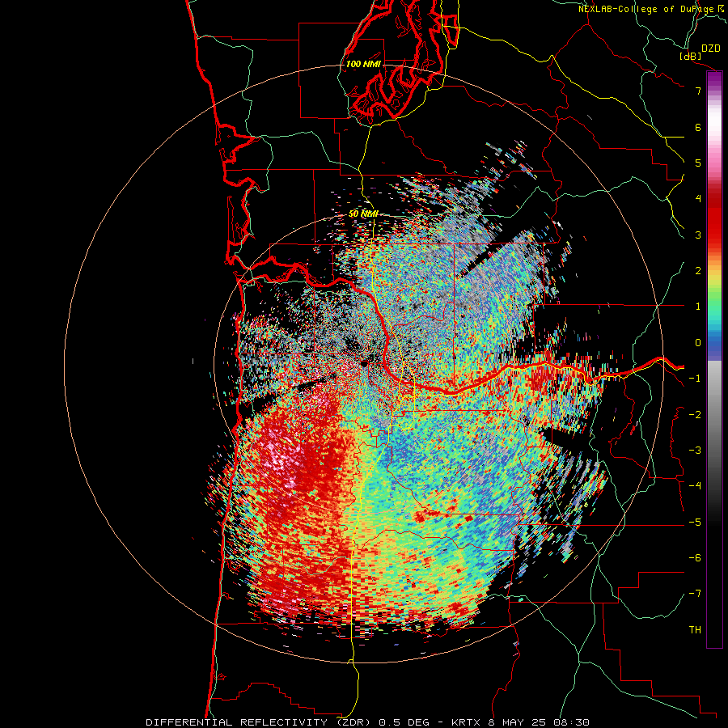Viewport: 728px width, 728px height.
Task: Select the 3 tick label on color scale
Action: [x=698, y=235]
